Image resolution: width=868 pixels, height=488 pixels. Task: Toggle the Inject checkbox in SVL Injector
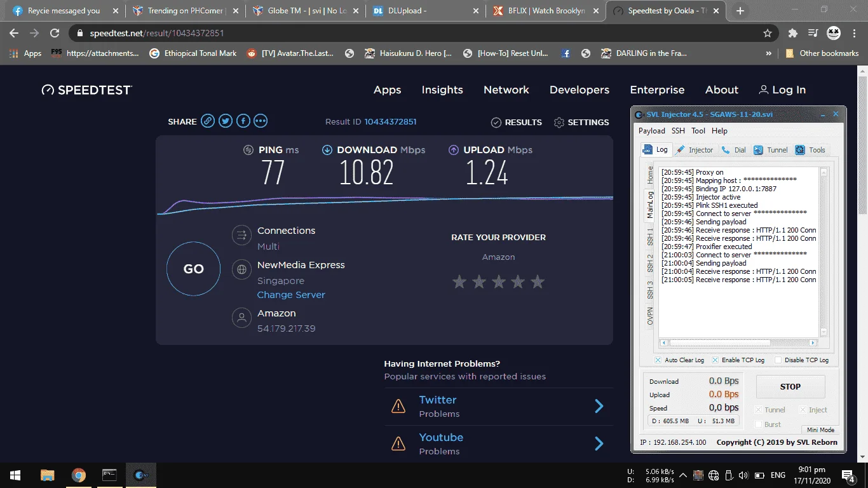803,410
